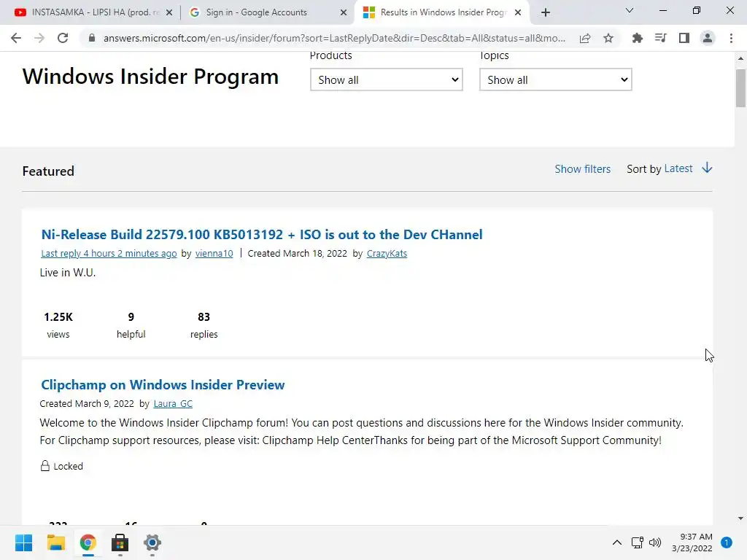Click the address bar URL

coord(334,38)
